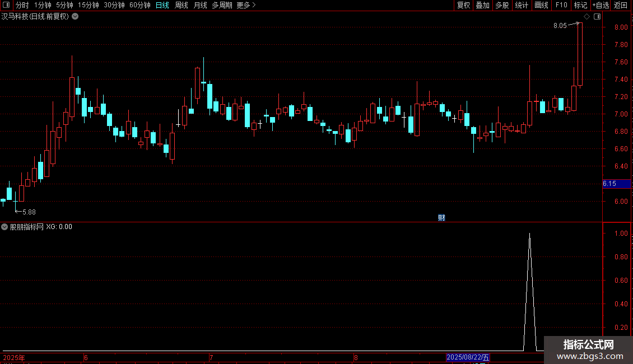The width and height of the screenshot is (633, 364).
Task: Click the XG signal spike peak
Action: pyautogui.click(x=530, y=234)
